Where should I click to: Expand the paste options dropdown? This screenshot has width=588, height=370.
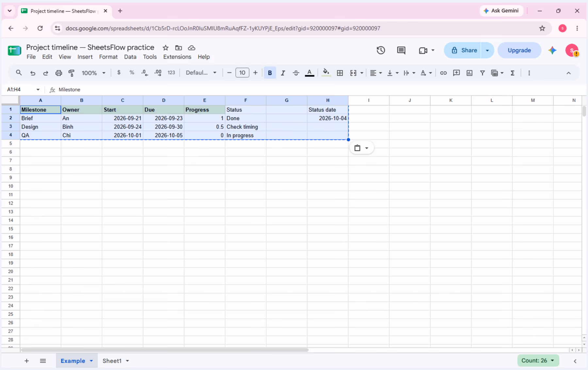click(367, 148)
